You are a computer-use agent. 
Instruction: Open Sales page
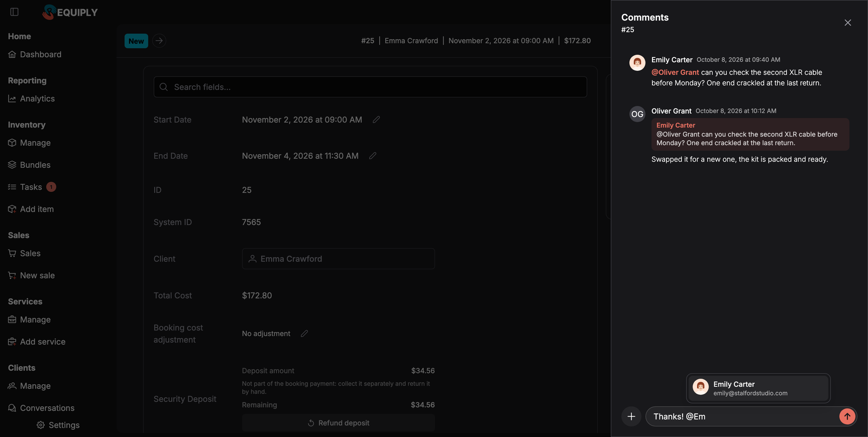pyautogui.click(x=24, y=253)
